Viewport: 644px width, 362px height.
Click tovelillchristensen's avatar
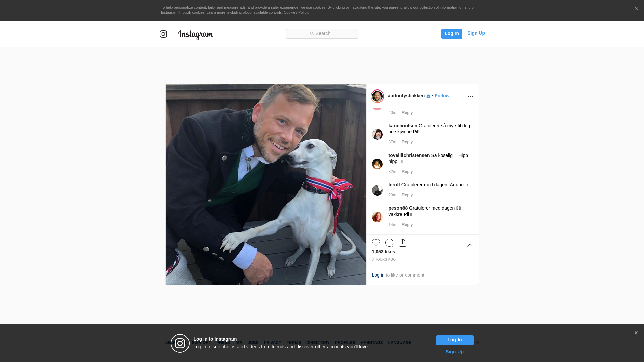pyautogui.click(x=377, y=164)
